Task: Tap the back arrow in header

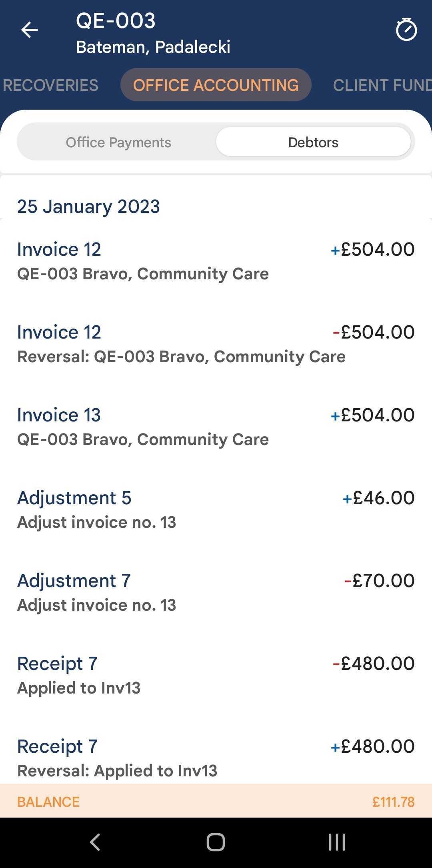Action: pos(29,30)
